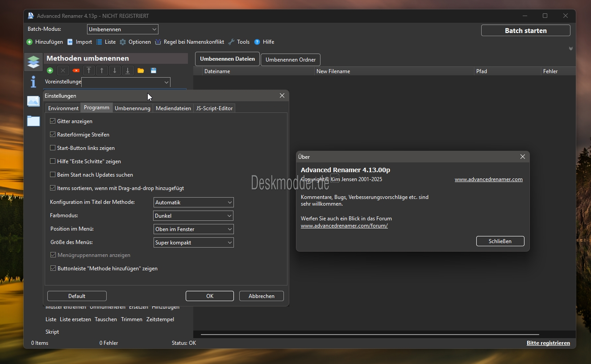Switch to the Environment tab
This screenshot has height=364, width=591.
tap(63, 108)
